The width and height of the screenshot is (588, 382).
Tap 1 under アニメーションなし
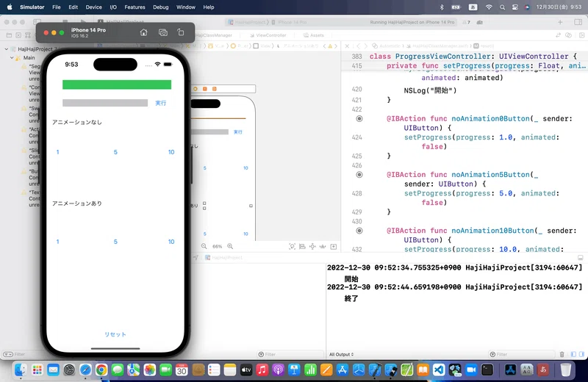[x=58, y=152]
